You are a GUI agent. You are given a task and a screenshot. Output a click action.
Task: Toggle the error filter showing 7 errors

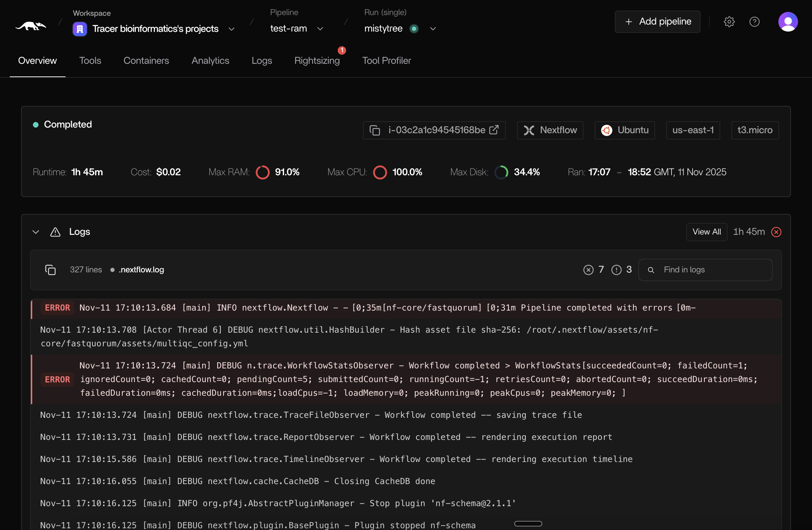pyautogui.click(x=589, y=270)
